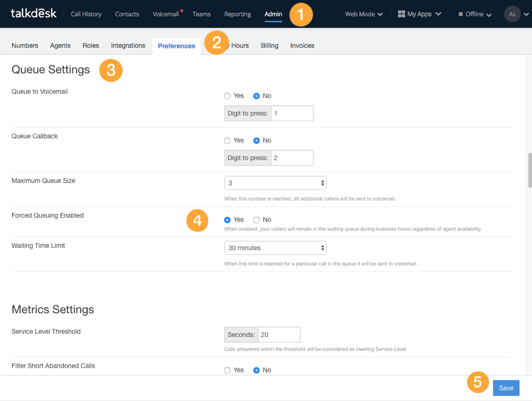Click the Service Level Threshold seconds field

point(279,335)
